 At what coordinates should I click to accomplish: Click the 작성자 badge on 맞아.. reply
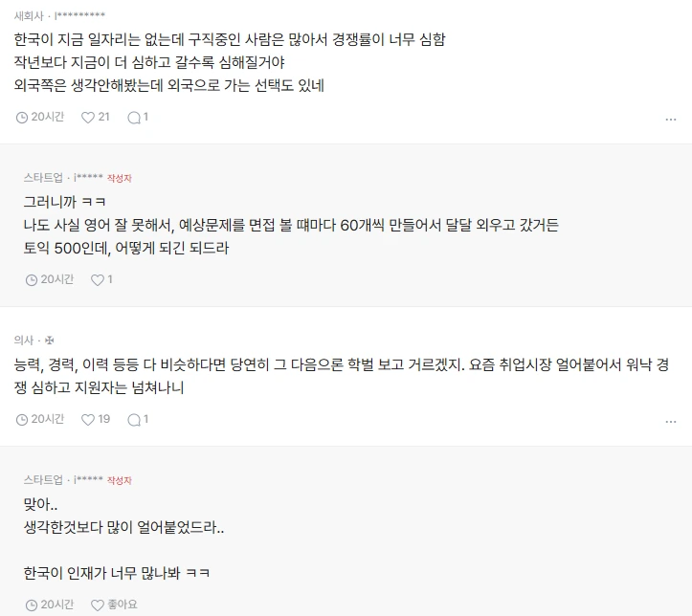[x=120, y=480]
